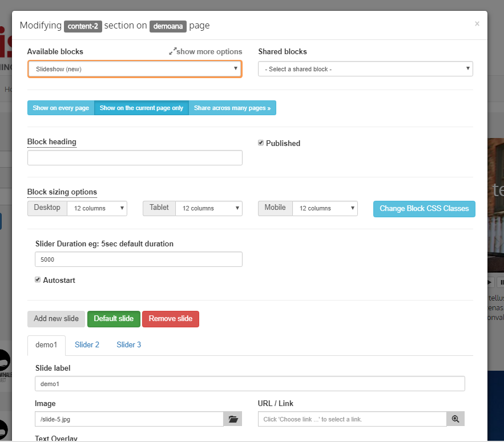Select Show on every page

click(61, 108)
